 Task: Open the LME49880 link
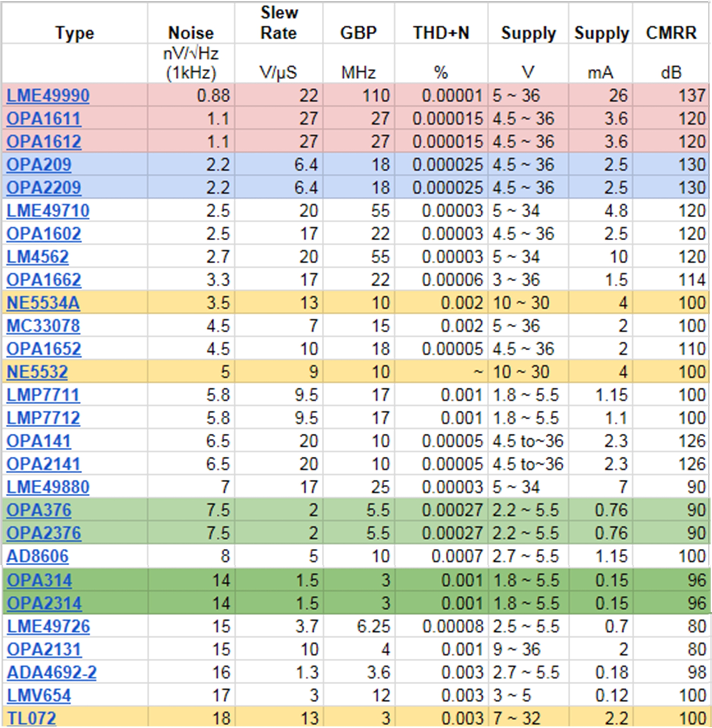(48, 487)
